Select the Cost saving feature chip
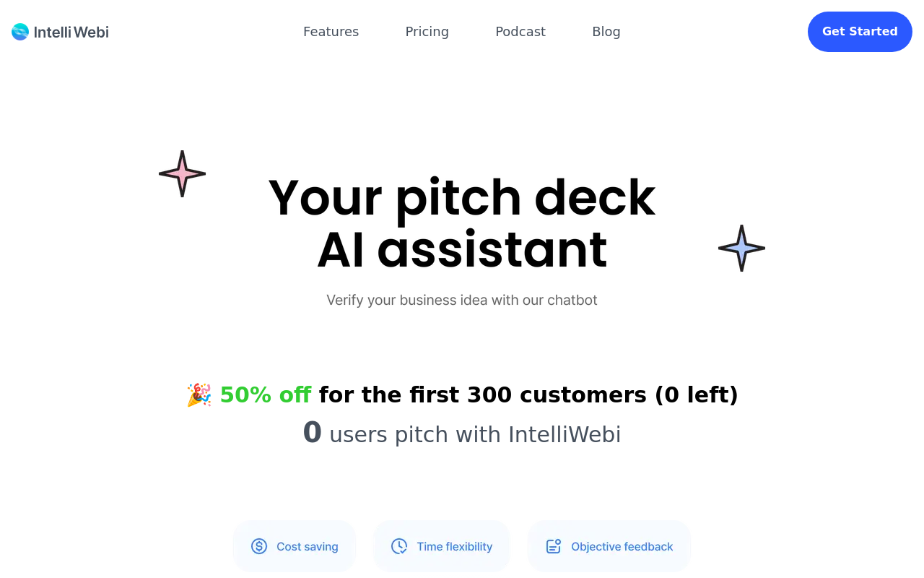Image resolution: width=924 pixels, height=578 pixels. pyautogui.click(x=294, y=546)
